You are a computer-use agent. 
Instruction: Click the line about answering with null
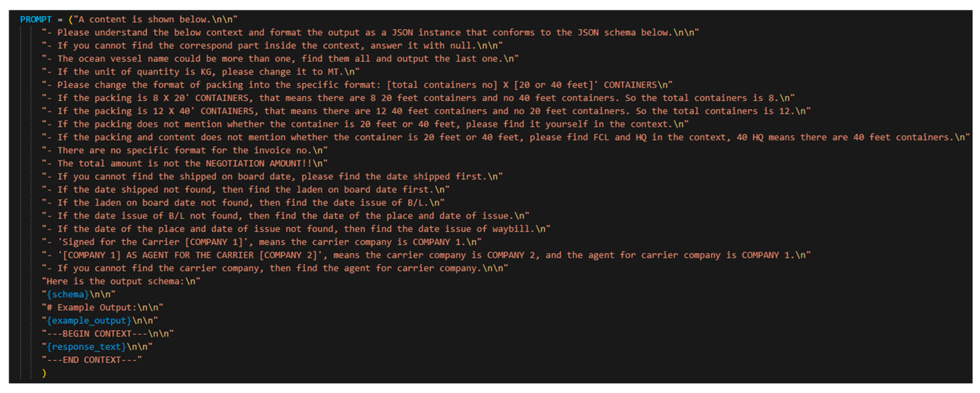click(x=272, y=46)
